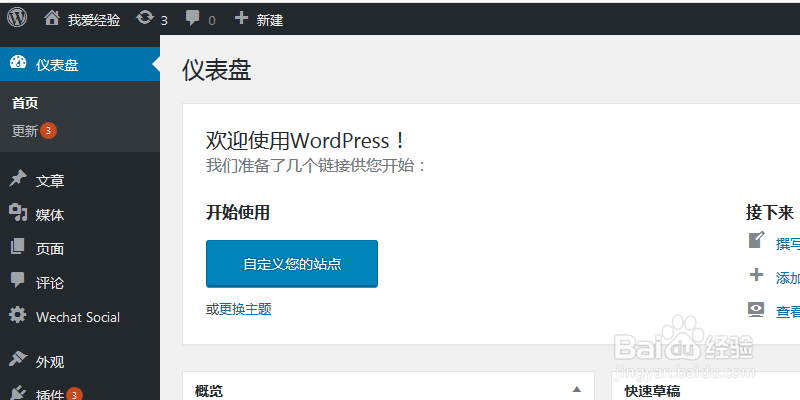Open the 我爱经验 site name link
The width and height of the screenshot is (800, 400).
pos(94,20)
